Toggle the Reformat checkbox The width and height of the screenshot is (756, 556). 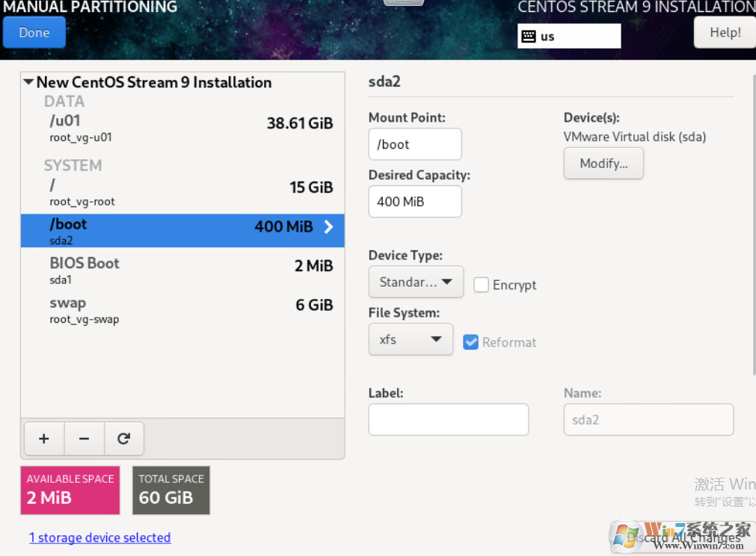[470, 342]
